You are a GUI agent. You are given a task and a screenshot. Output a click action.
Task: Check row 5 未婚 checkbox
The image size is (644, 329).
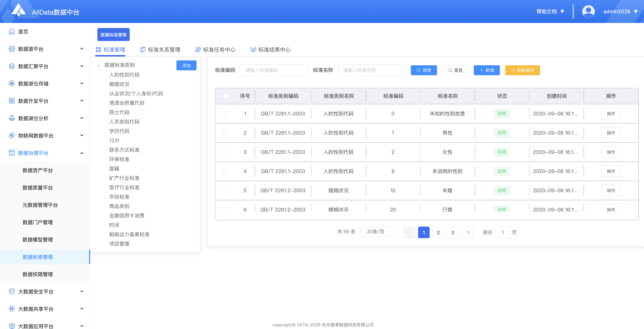click(224, 190)
